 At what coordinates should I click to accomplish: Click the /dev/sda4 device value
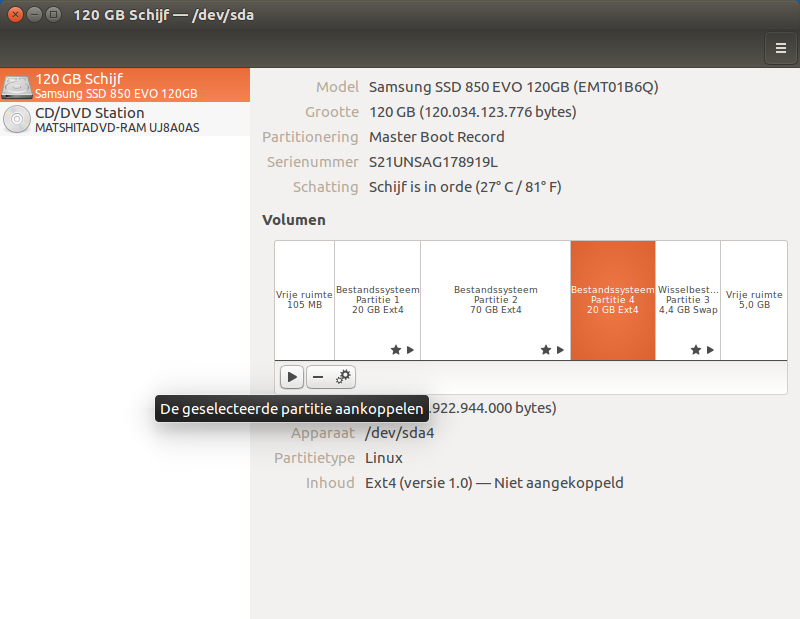click(x=400, y=433)
